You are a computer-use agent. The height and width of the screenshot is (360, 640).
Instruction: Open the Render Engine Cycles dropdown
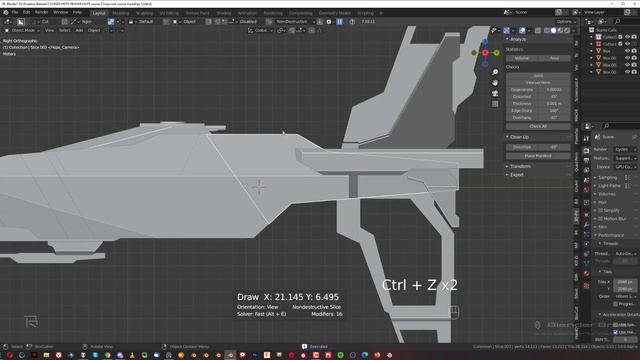click(626, 149)
